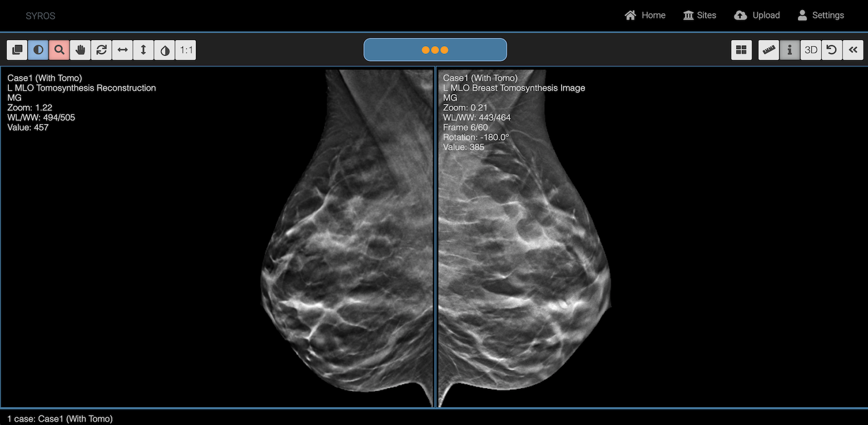
Task: Activate the hand pan tool
Action: (81, 50)
